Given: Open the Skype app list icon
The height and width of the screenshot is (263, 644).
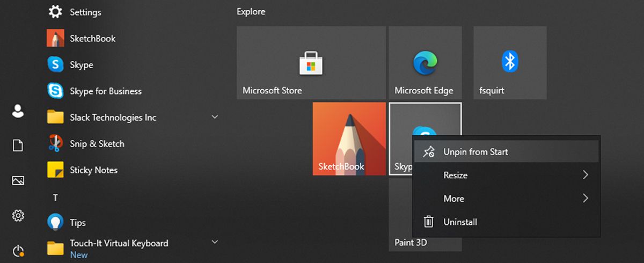Looking at the screenshot, I should (x=55, y=64).
